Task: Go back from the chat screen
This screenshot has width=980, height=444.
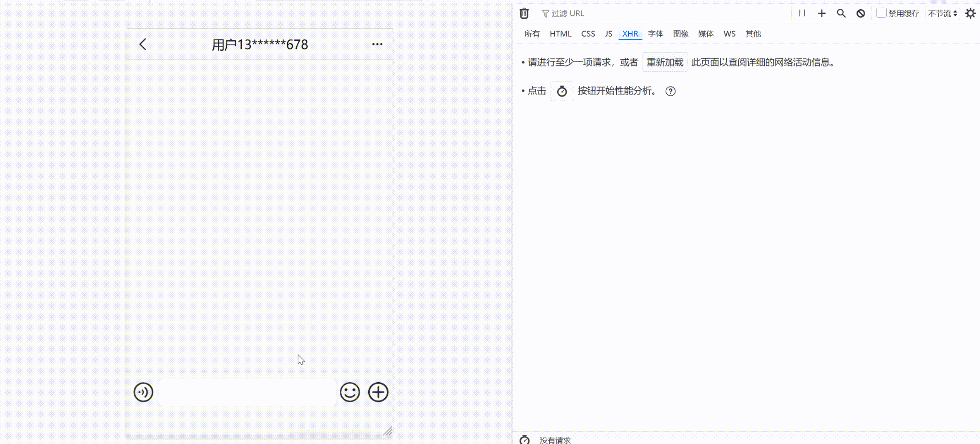Action: 143,44
